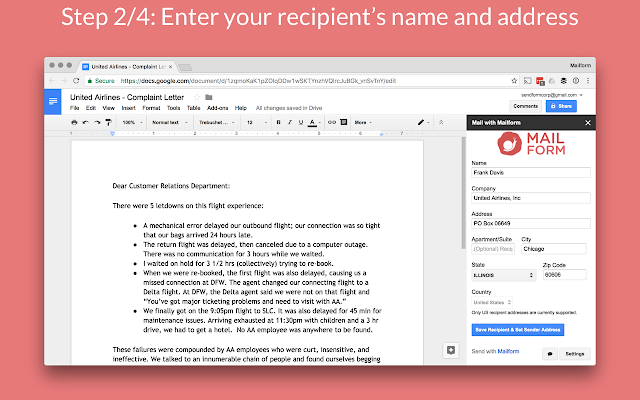The height and width of the screenshot is (400, 640).
Task: Click the Buffer layers extension icon
Action: pos(564,81)
